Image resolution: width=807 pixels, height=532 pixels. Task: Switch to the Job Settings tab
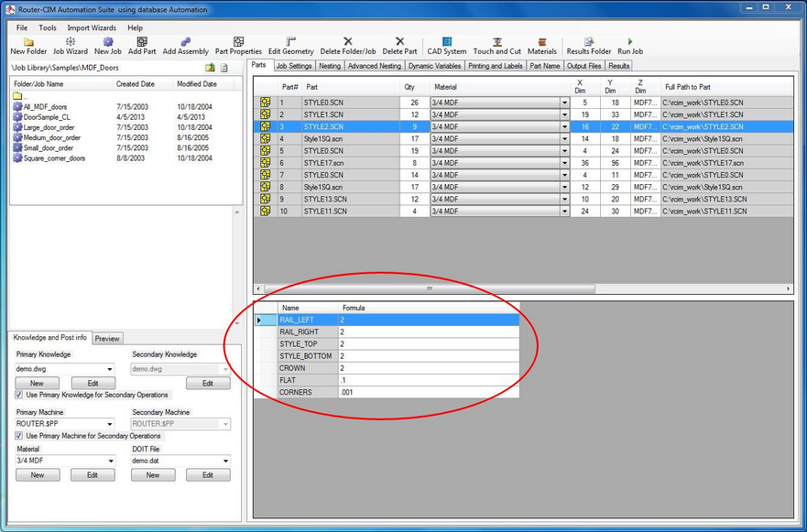[294, 66]
